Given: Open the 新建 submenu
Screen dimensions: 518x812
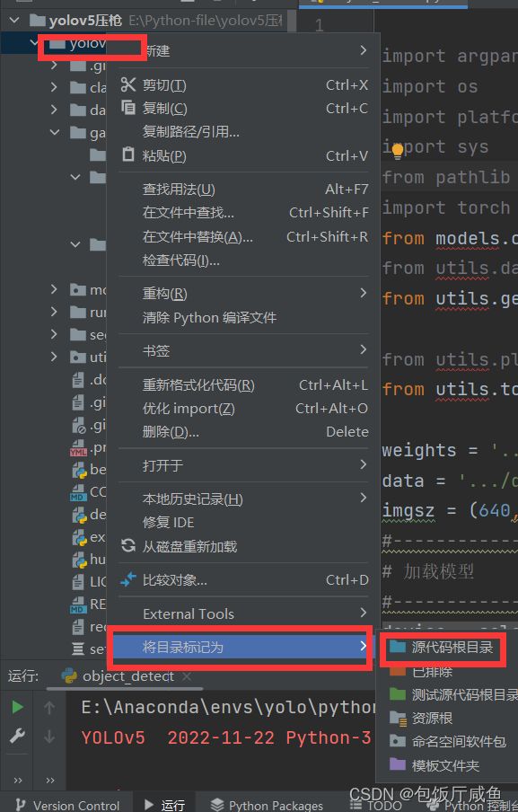Looking at the screenshot, I should click(x=243, y=50).
